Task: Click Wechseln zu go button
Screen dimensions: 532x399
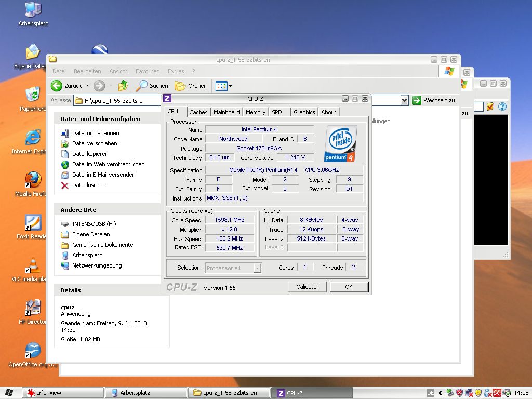Action: point(433,100)
